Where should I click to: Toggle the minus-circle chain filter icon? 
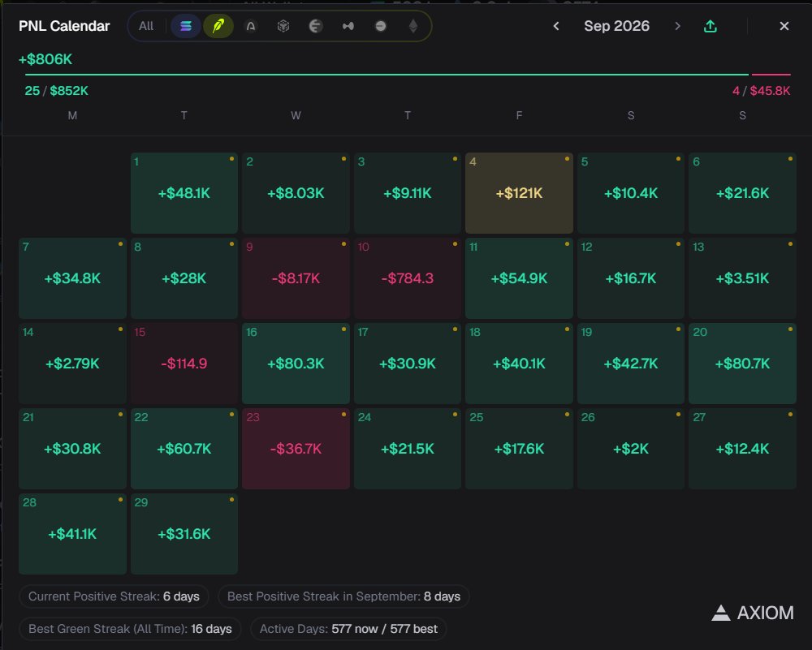point(381,26)
